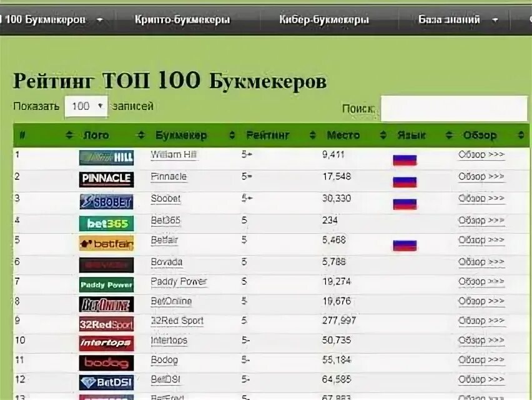Open Обзор link for Intertops
The width and height of the screenshot is (532, 400).
[x=481, y=341]
